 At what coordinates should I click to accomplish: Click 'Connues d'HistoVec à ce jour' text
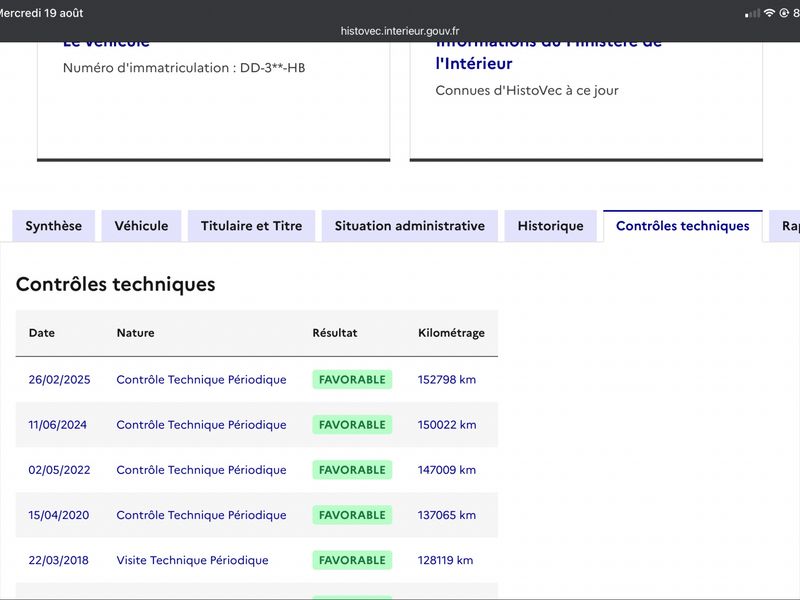click(527, 91)
